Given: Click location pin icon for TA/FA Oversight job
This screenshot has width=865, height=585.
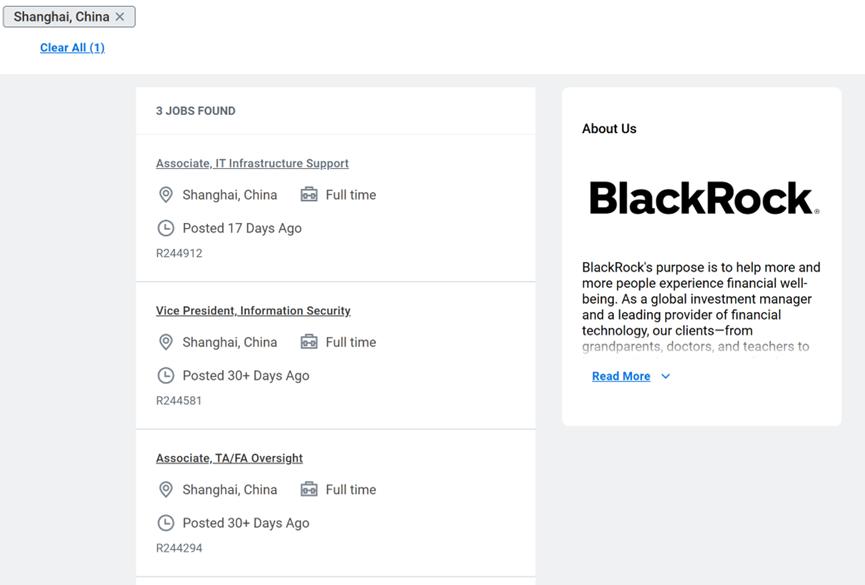Looking at the screenshot, I should tap(166, 489).
